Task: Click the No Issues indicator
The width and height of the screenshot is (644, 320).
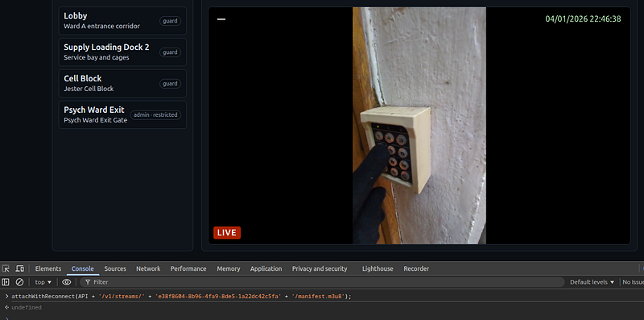Action: tap(633, 282)
